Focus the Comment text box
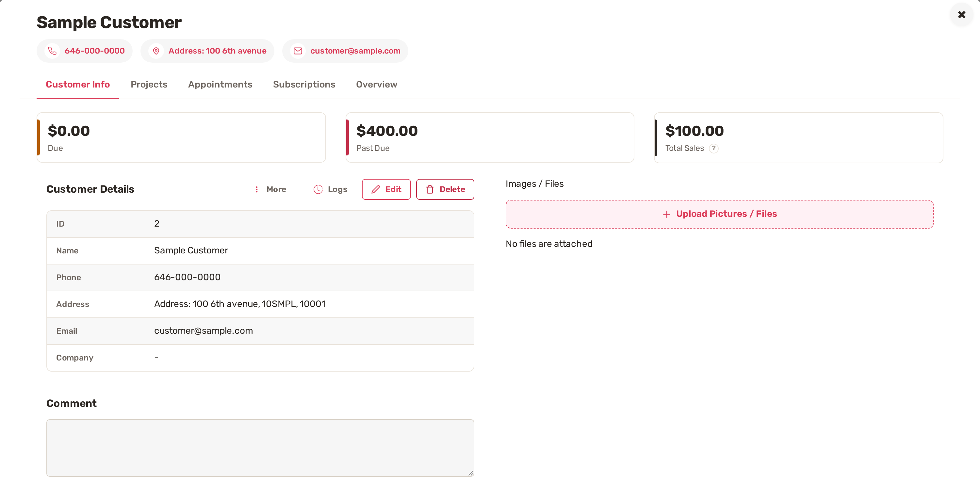The height and width of the screenshot is (480, 980). (260, 448)
